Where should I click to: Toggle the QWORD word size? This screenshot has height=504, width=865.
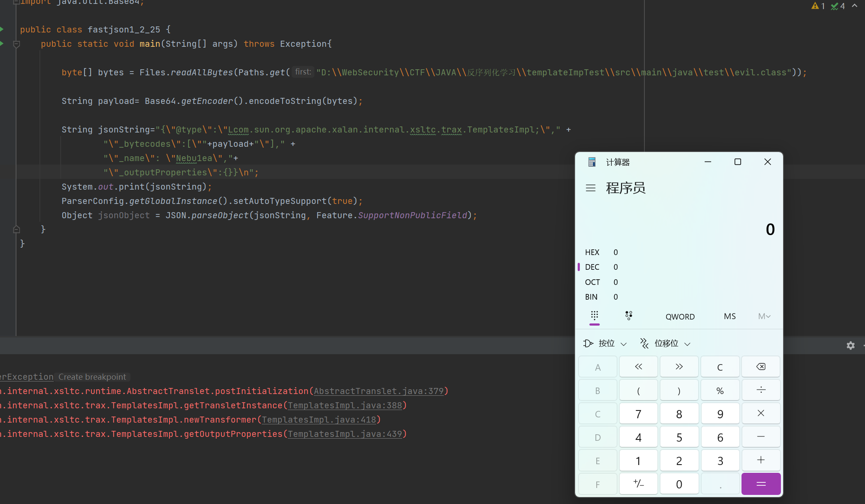coord(680,317)
